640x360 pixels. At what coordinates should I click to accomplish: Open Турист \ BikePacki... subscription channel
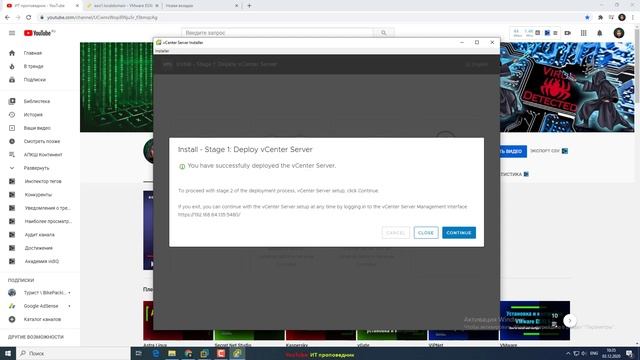[x=44, y=293]
